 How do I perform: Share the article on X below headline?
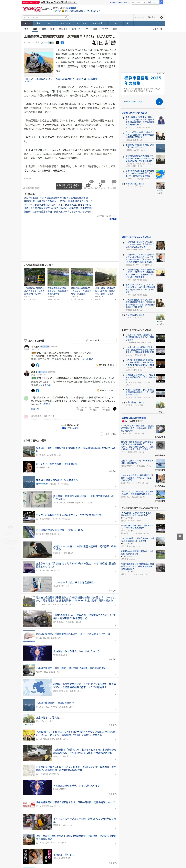point(57,43)
